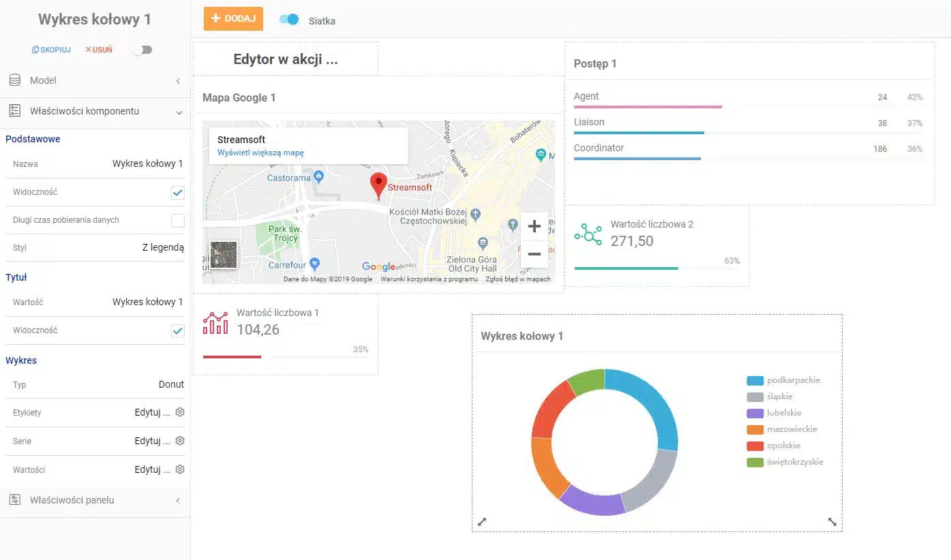The image size is (951, 560).
Task: Zoom in on the Google map
Action: pyautogui.click(x=534, y=226)
